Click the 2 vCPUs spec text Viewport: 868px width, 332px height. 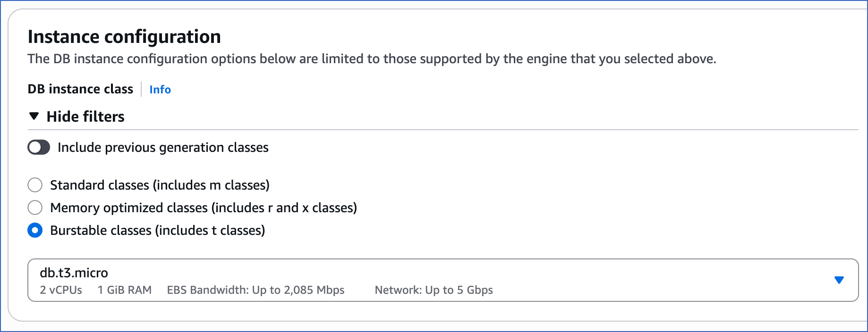(x=61, y=290)
